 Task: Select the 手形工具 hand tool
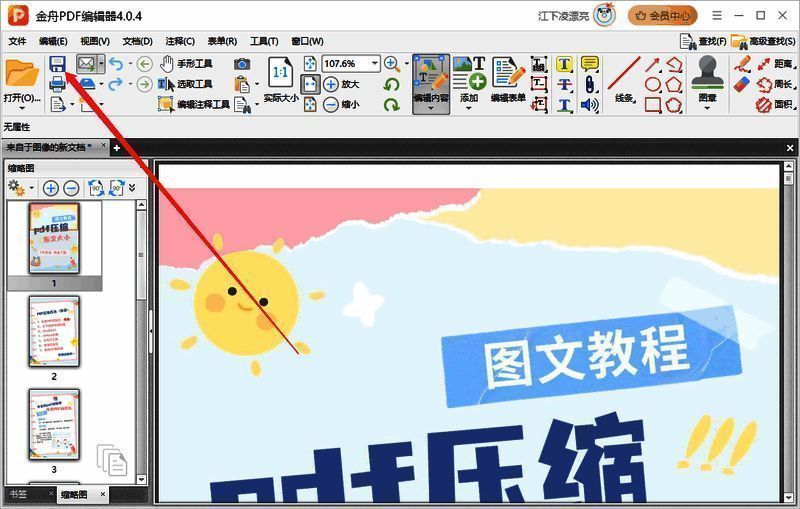point(186,64)
